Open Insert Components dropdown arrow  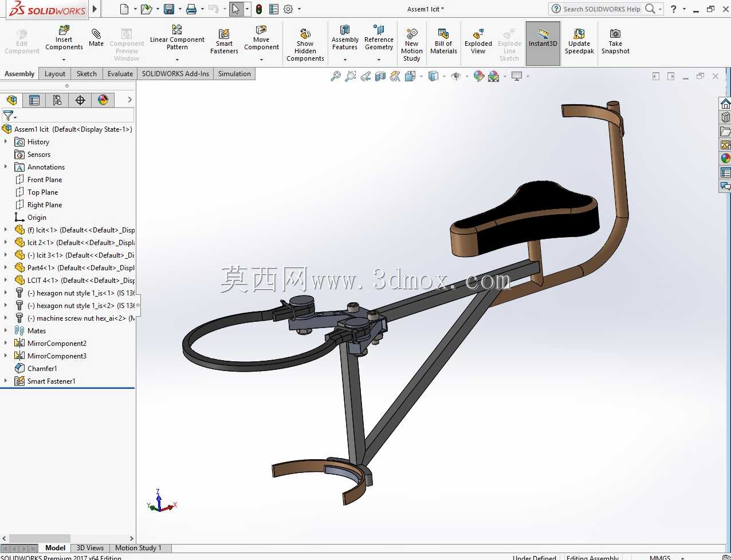[x=64, y=60]
